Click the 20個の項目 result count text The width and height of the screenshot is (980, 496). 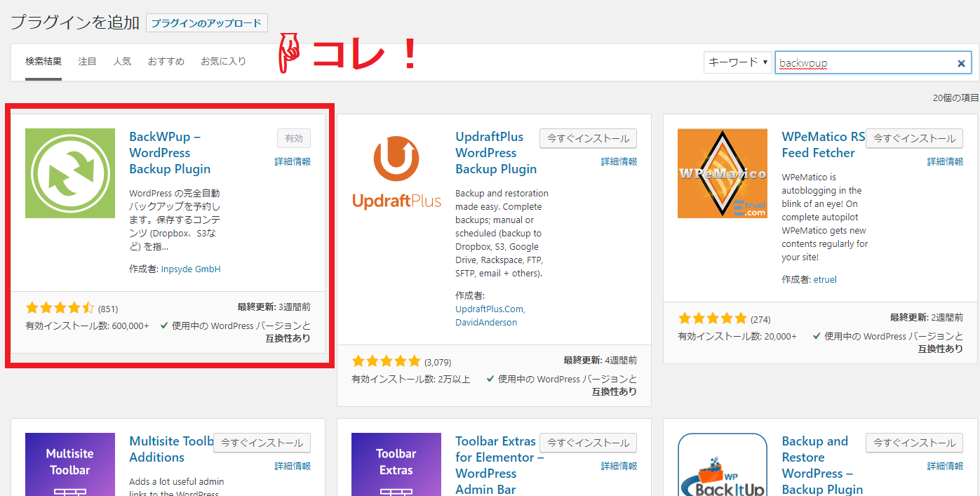pyautogui.click(x=955, y=98)
